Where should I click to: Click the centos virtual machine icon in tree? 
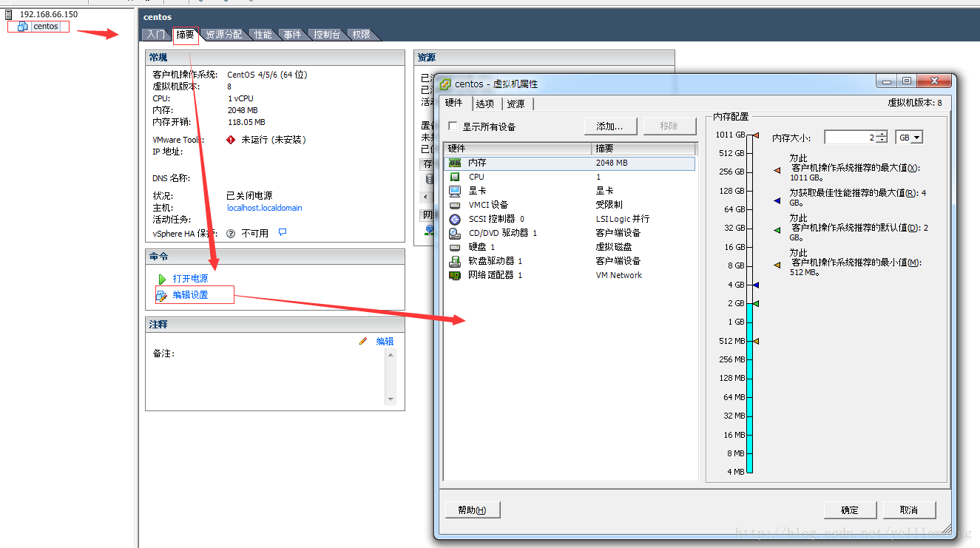[x=23, y=27]
